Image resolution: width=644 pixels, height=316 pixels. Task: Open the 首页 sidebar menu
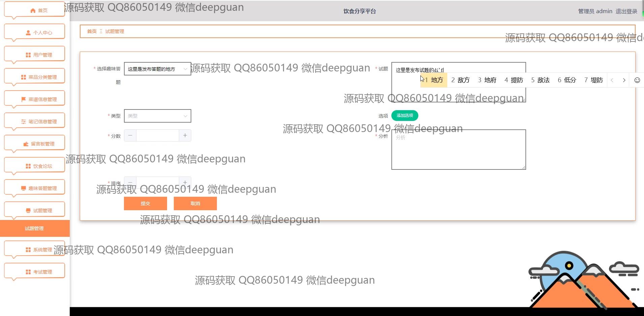pyautogui.click(x=34, y=10)
